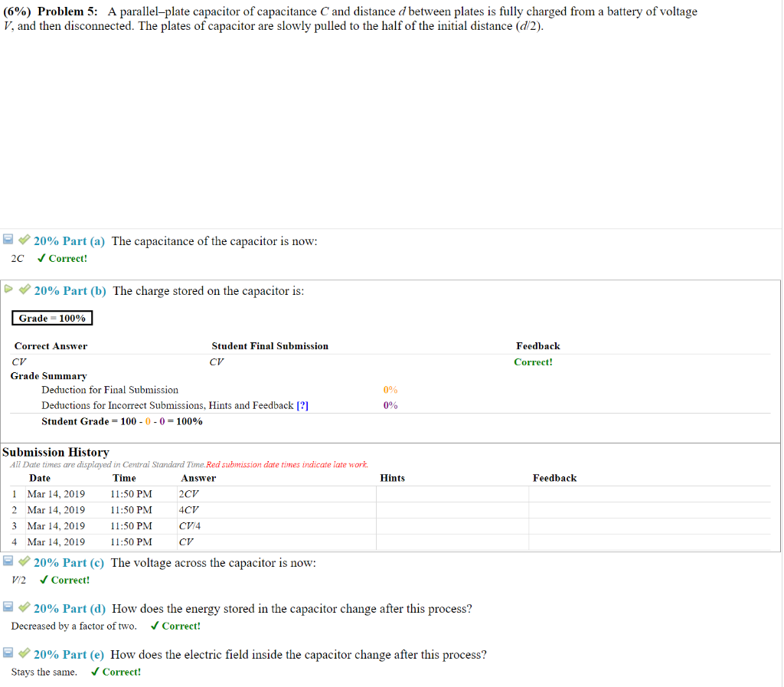This screenshot has width=784, height=687.
Task: Click Deduction for Final Submission label
Action: pos(109,390)
